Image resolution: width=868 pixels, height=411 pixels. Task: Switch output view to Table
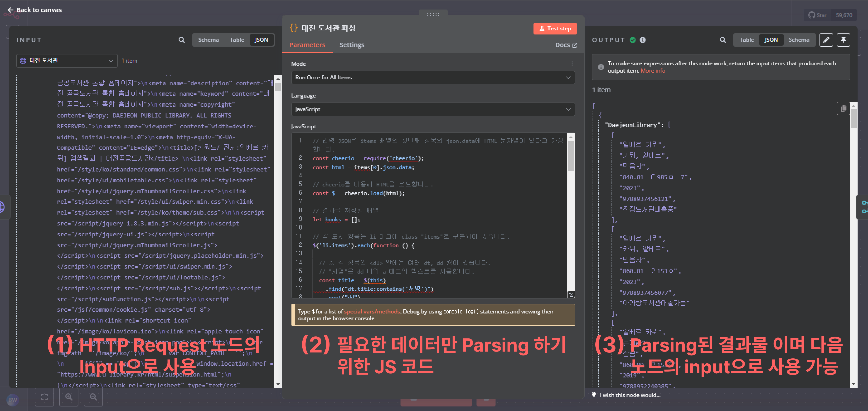point(746,40)
